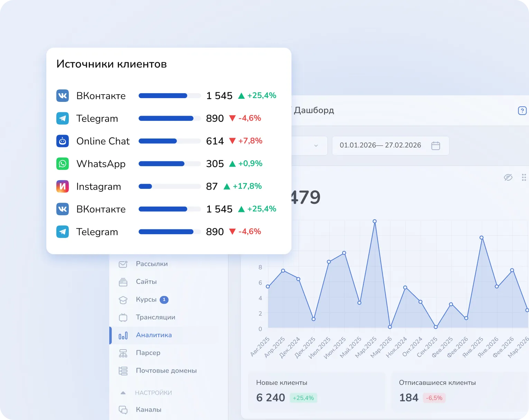The image size is (529, 420).
Task: Click the Трансляции TV icon
Action: coord(123,317)
